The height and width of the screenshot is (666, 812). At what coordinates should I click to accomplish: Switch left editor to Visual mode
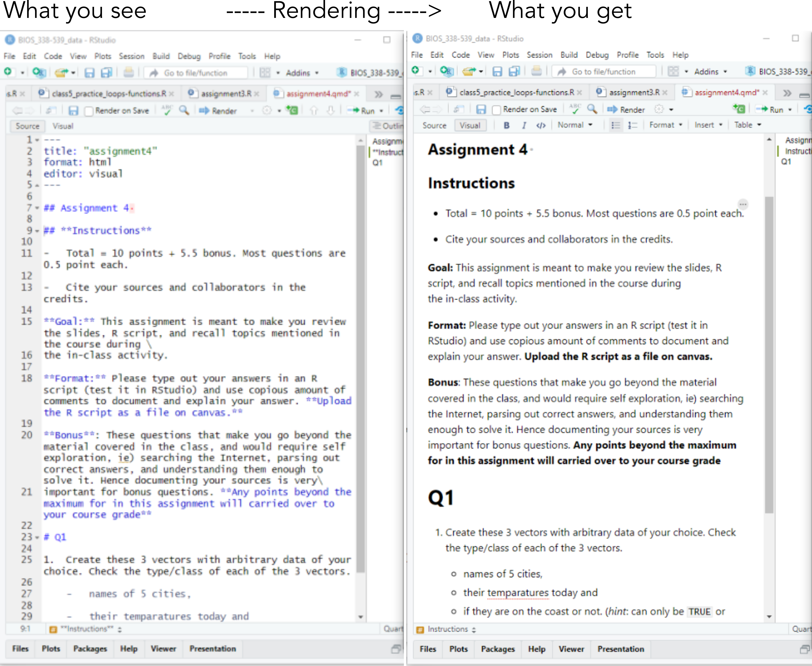[x=63, y=126]
